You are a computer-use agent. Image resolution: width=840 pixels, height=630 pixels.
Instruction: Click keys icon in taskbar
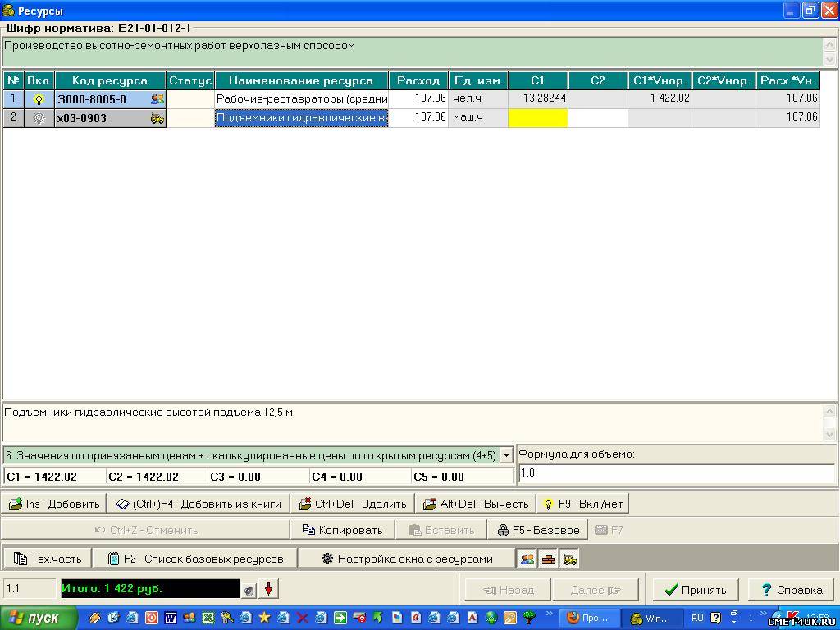[x=226, y=619]
